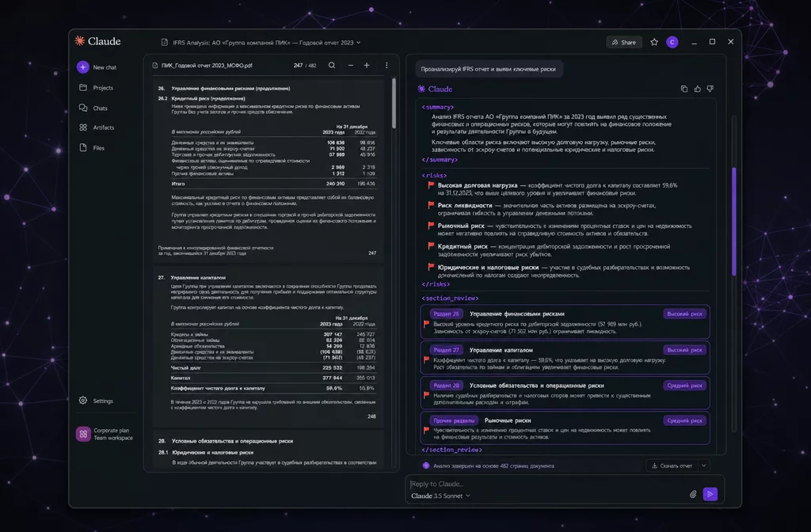The image size is (811, 532).
Task: Click the Artifacts grid icon
Action: point(82,127)
